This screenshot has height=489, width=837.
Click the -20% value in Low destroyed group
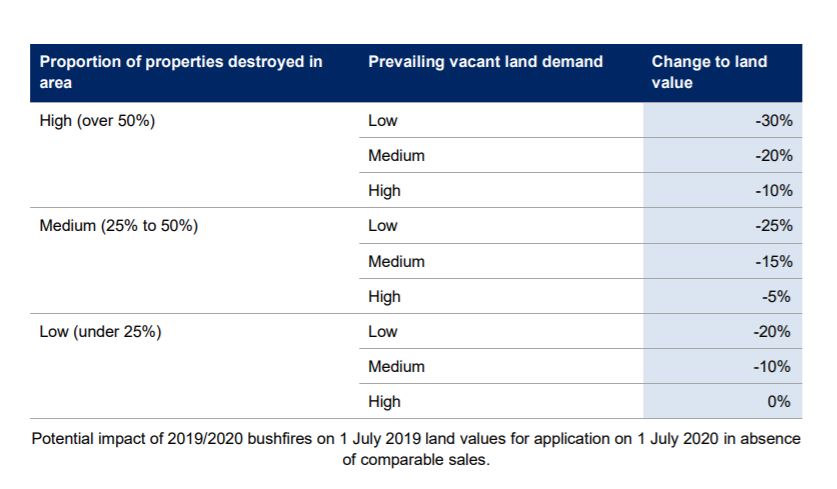pyautogui.click(x=772, y=332)
